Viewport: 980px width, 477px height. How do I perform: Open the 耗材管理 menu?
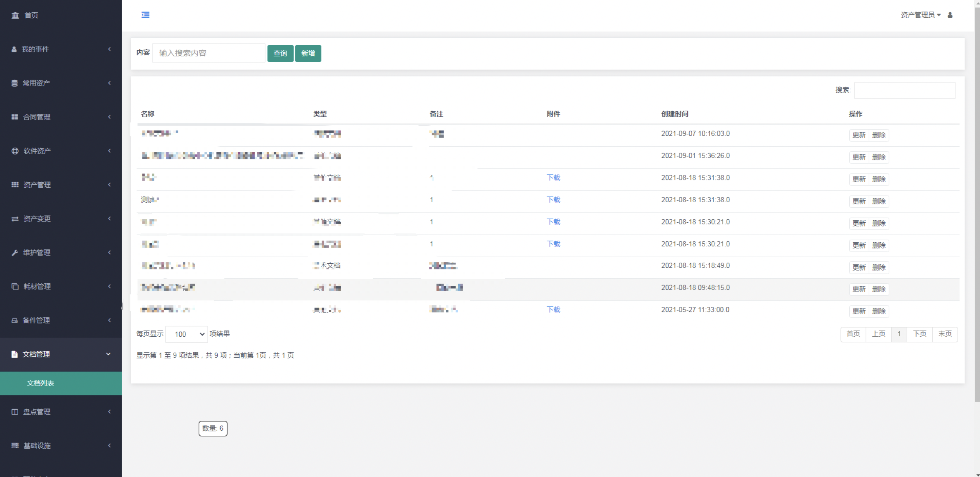[x=61, y=286]
